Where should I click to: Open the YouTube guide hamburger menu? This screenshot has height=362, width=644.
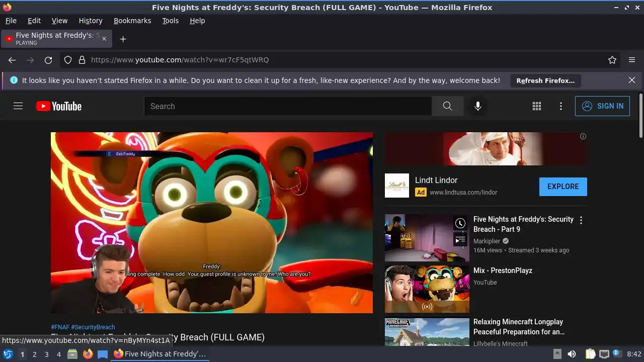(x=18, y=106)
